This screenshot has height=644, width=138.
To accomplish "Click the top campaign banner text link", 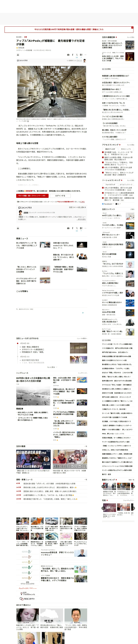I will click(69, 30).
